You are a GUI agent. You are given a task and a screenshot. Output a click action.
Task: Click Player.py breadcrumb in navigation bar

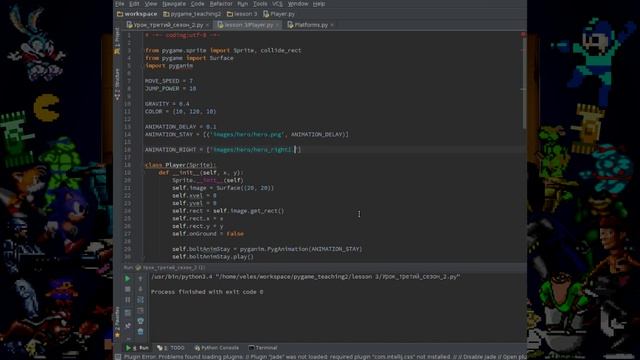point(279,14)
